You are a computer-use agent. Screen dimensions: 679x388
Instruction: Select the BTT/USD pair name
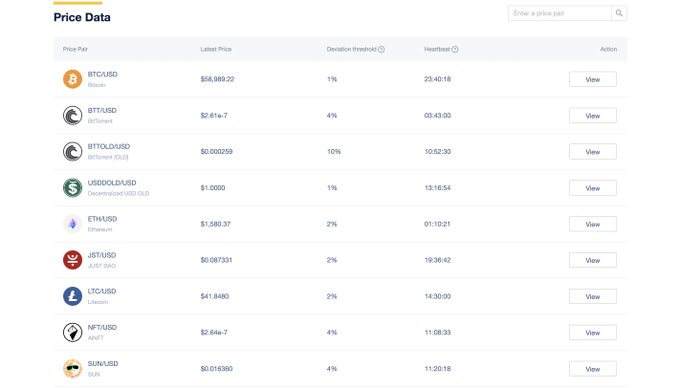pos(102,110)
